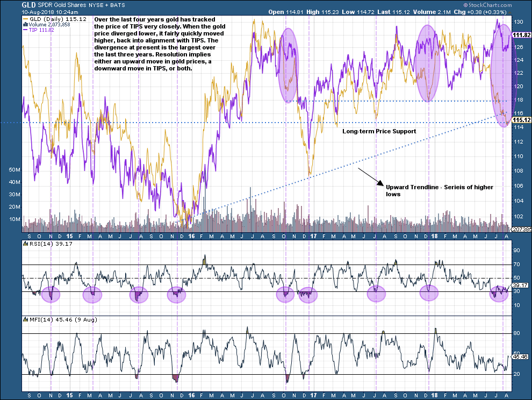The height and width of the screenshot is (400, 532).
Task: Click the 39.17 RSI value tag
Action: tap(520, 285)
